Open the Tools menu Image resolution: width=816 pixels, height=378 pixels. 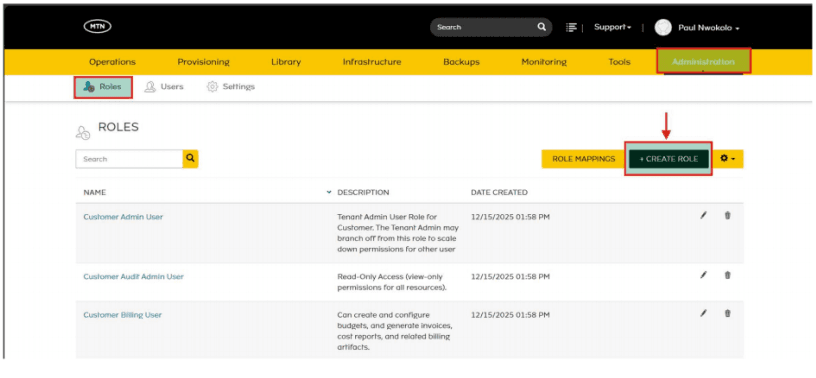pyautogui.click(x=619, y=61)
